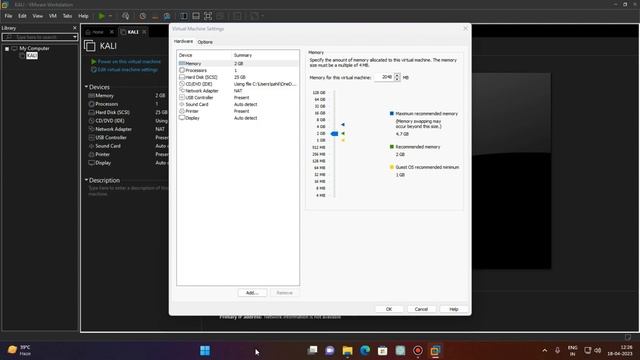
Task: Click Help in Virtual Machine Settings
Action: [453, 309]
